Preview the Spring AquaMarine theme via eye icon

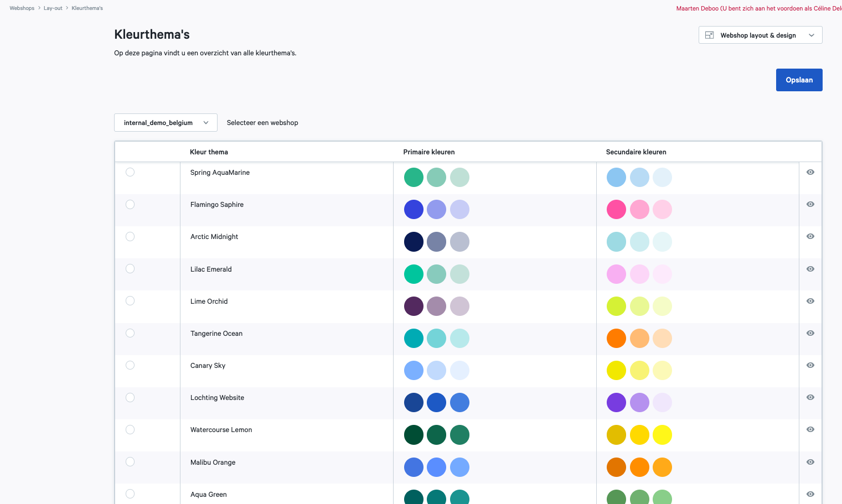tap(810, 172)
